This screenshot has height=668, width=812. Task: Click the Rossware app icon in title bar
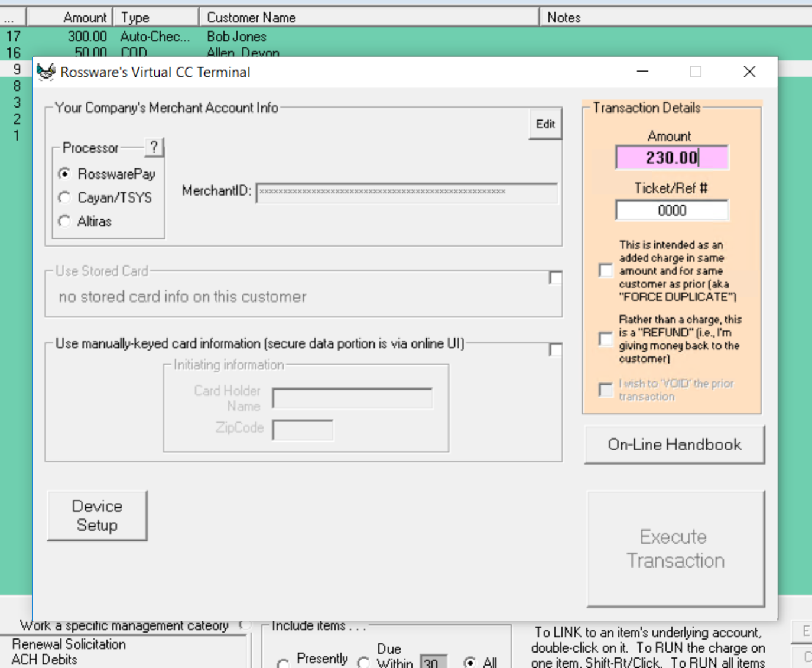click(x=46, y=72)
